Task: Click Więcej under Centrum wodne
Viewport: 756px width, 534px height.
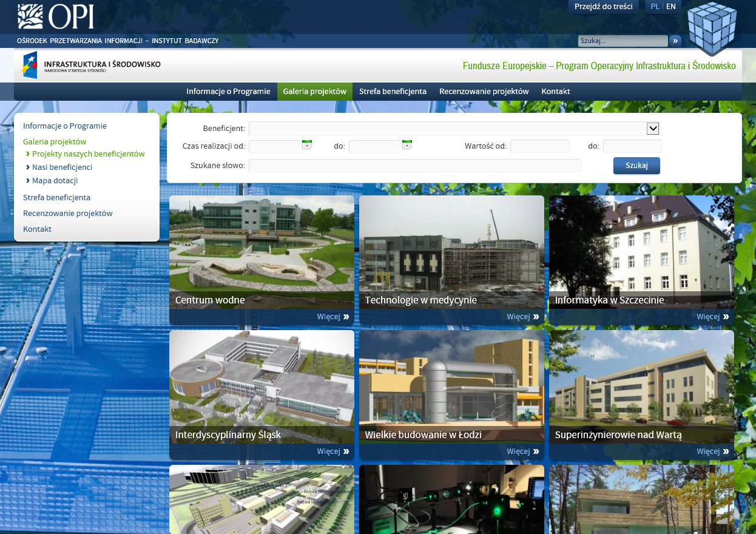Action: tap(332, 317)
